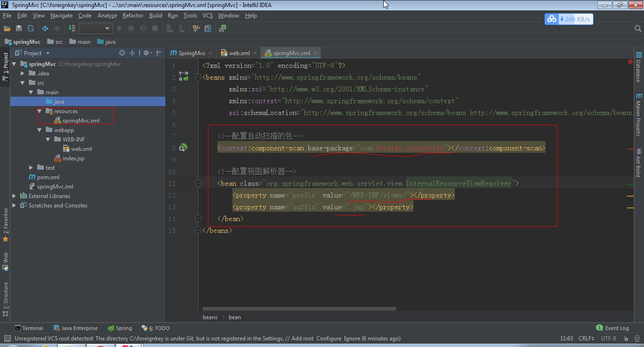Viewport: 644px width, 347px height.
Task: Click the Open file toolbar icon
Action: [x=7, y=28]
